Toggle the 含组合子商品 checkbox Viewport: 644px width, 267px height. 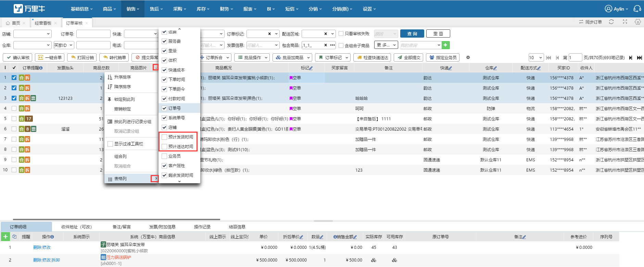point(341,45)
